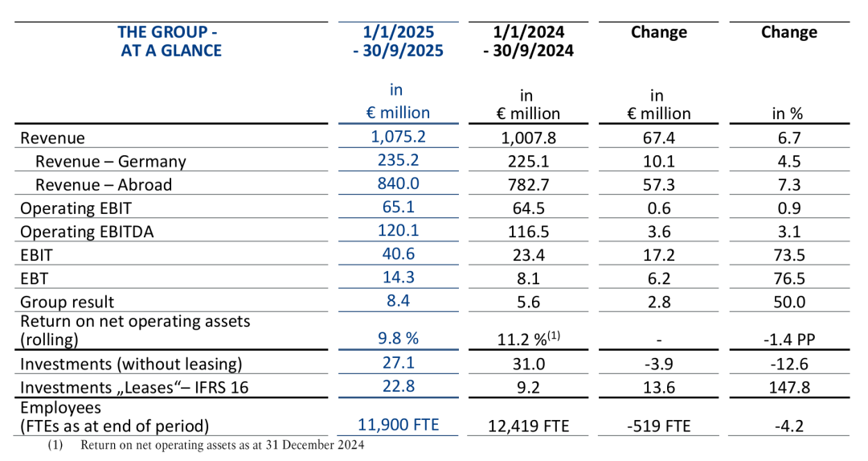The height and width of the screenshot is (461, 868).
Task: Click the Group result row label
Action: coord(68,302)
